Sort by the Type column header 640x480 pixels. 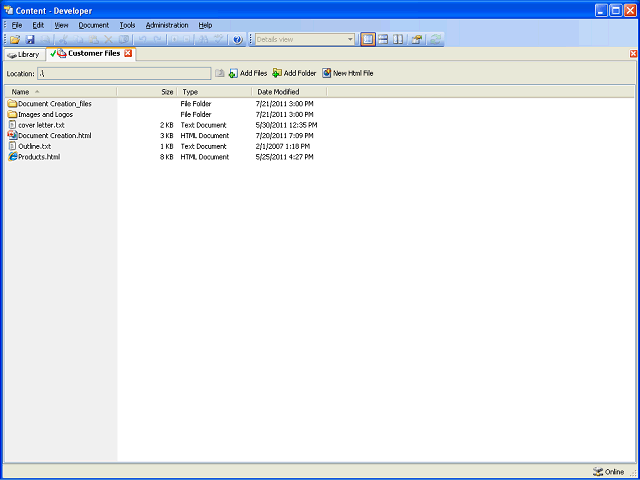click(215, 92)
